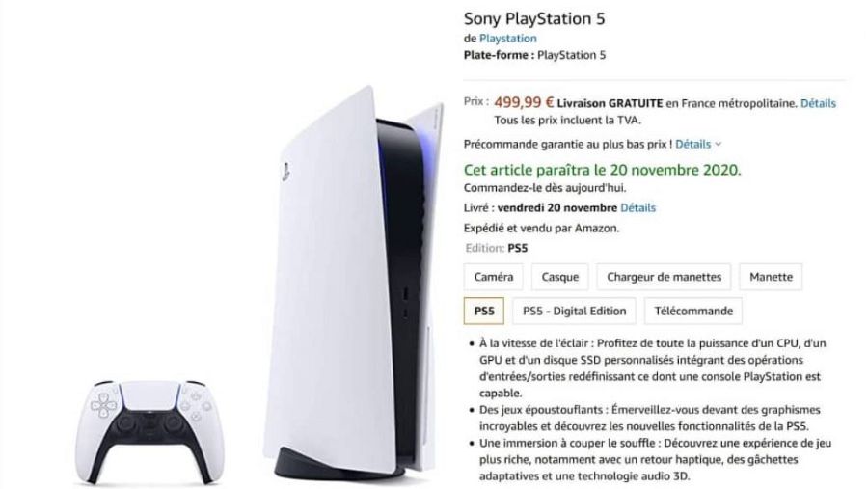Click the chevron after preorder Détails

718,144
